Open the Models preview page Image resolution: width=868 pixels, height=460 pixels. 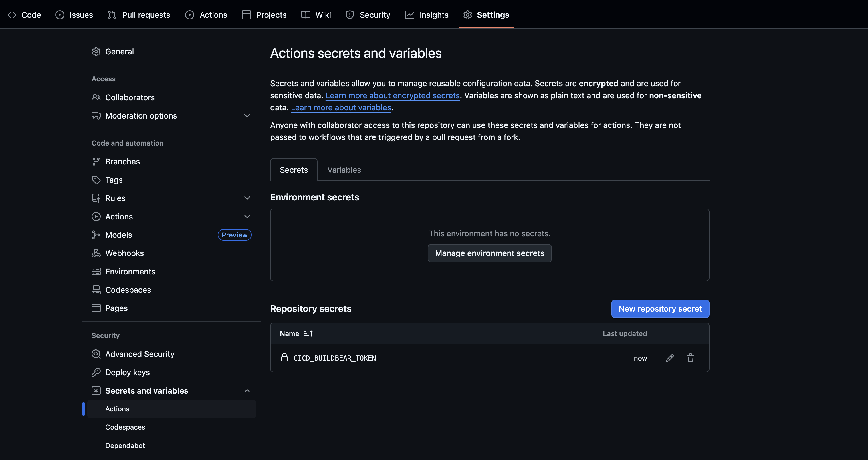(x=119, y=235)
